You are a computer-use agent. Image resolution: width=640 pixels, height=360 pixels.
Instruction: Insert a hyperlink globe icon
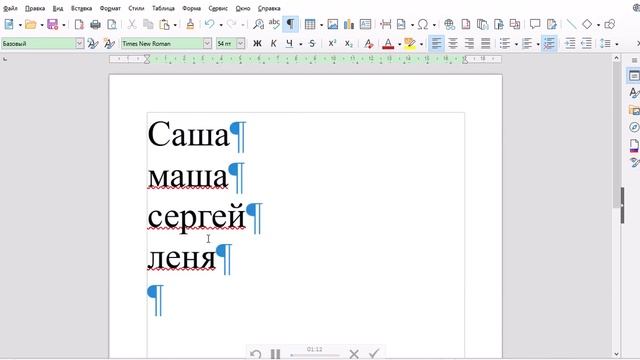click(449, 24)
